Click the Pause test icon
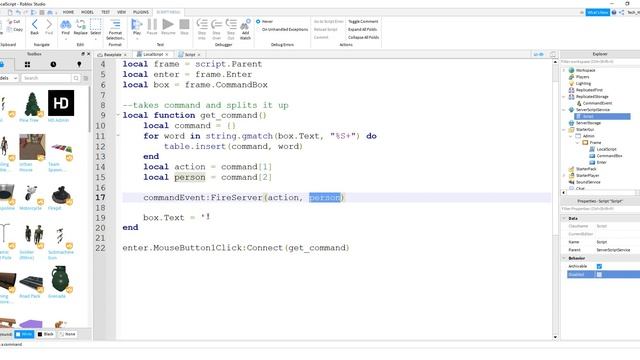640x360 pixels. (152, 24)
